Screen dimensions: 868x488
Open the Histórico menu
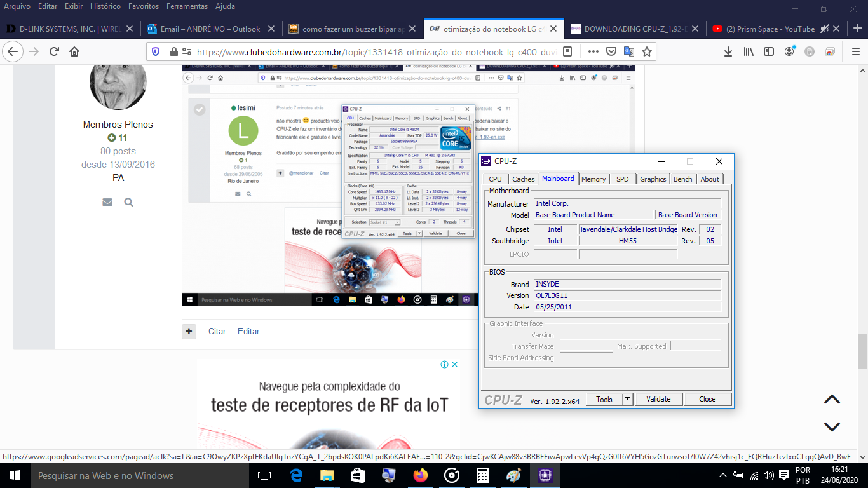(x=105, y=6)
